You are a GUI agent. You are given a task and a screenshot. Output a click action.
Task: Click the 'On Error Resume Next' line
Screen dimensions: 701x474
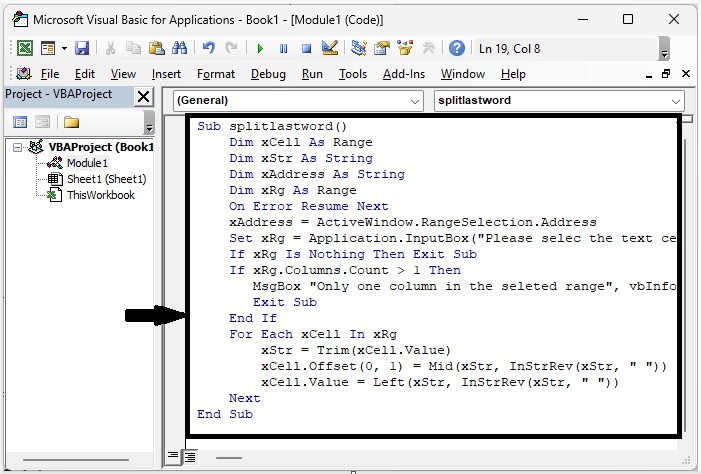tap(308, 207)
